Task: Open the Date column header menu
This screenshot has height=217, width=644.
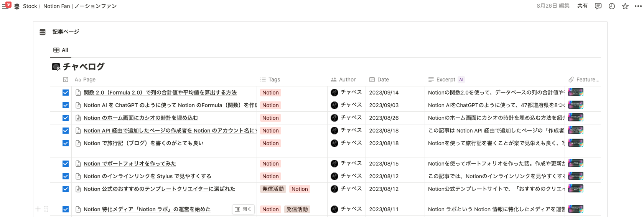Action: click(379, 80)
